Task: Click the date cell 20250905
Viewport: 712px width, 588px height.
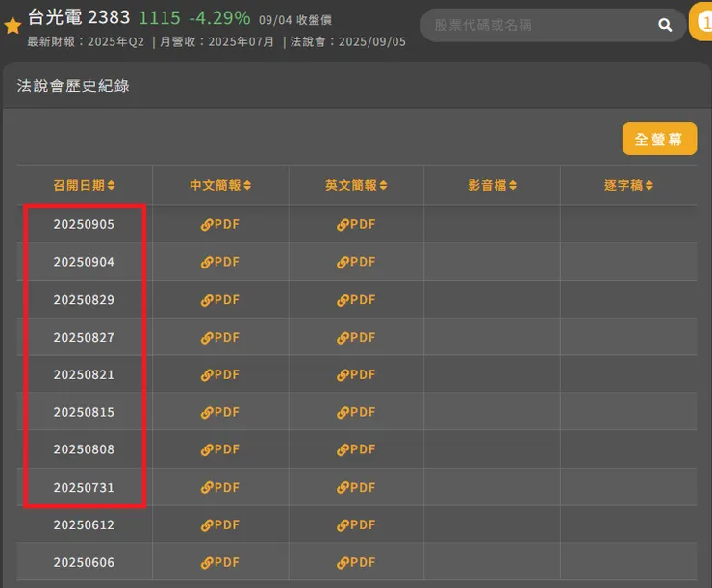Action: 84,224
